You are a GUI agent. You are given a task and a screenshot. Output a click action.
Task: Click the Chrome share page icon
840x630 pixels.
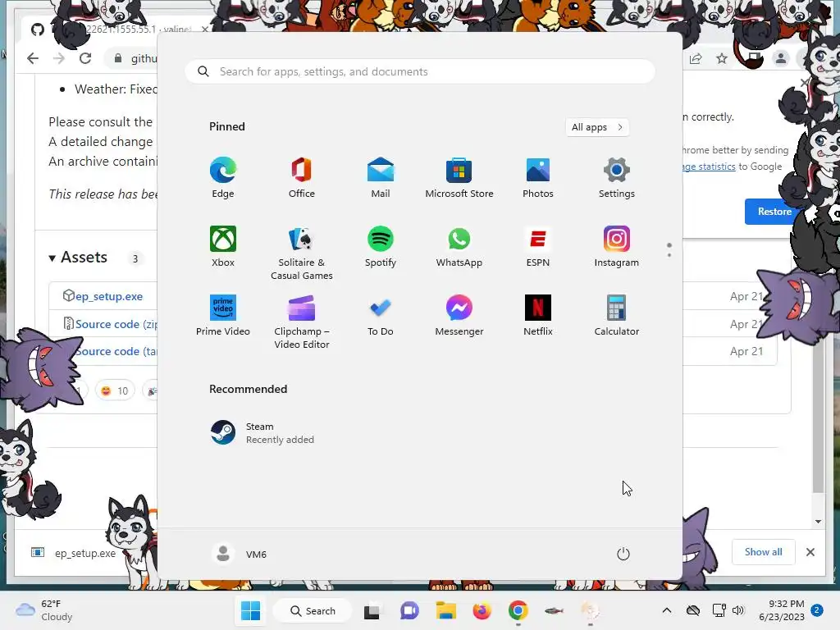tap(696, 58)
